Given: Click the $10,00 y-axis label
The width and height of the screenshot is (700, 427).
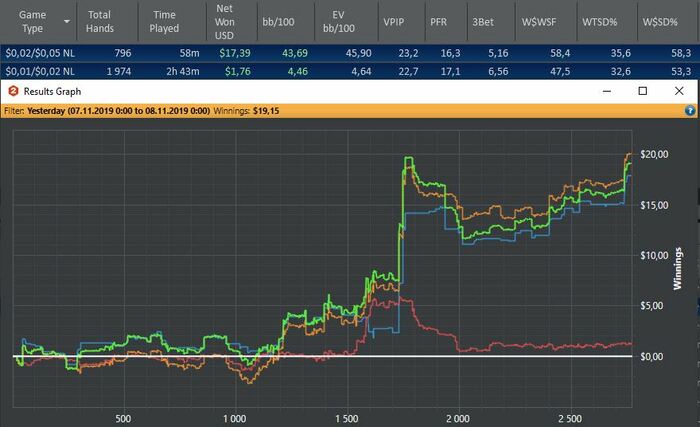Looking at the screenshot, I should point(654,255).
